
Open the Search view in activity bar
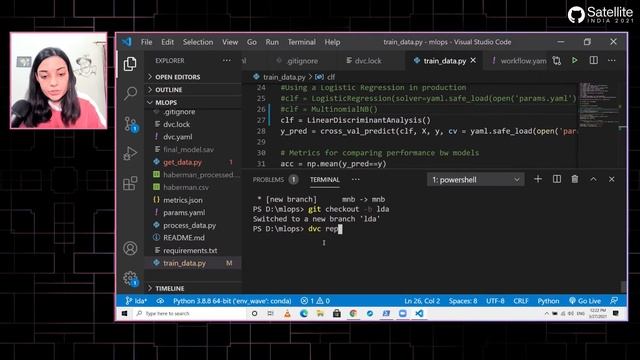(130, 93)
